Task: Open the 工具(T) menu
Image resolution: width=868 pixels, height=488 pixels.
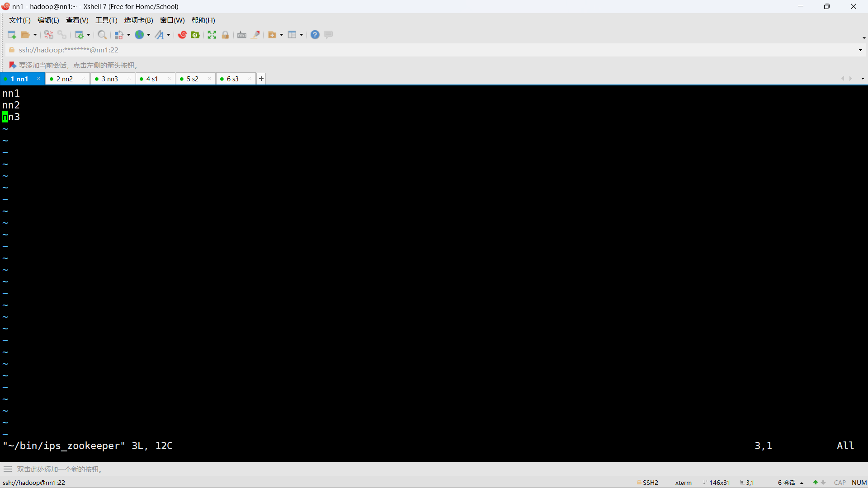Action: tap(106, 20)
